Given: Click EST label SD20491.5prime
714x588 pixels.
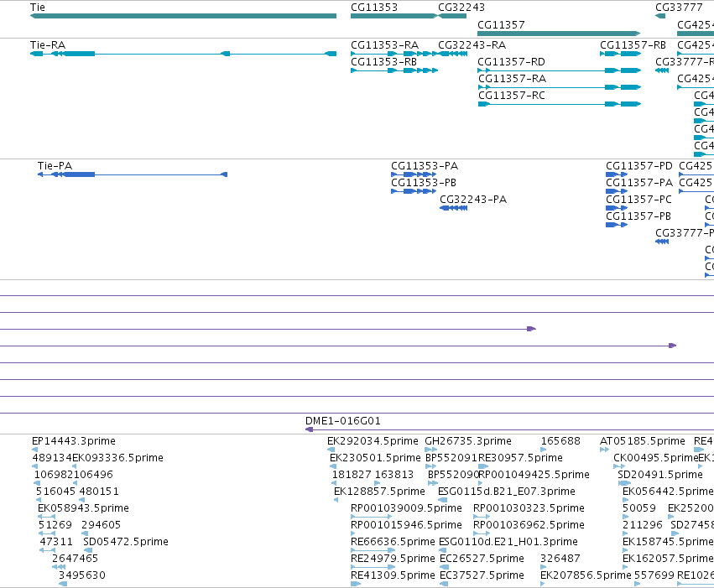Looking at the screenshot, I should [660, 475].
